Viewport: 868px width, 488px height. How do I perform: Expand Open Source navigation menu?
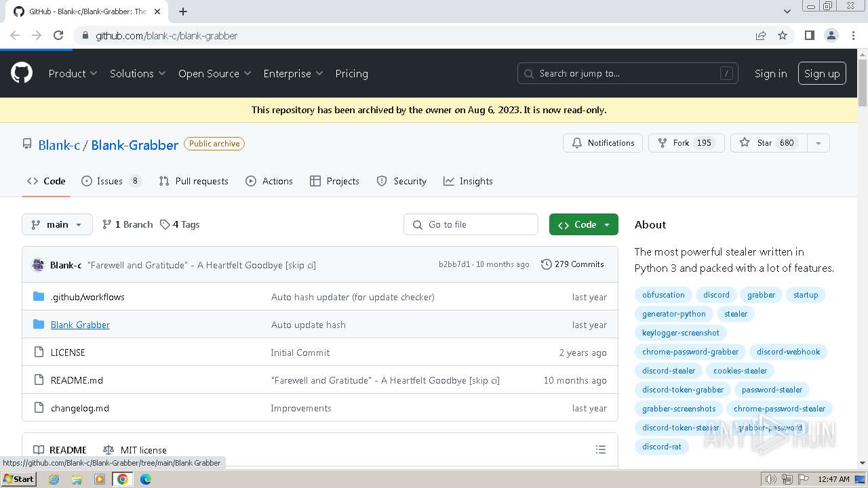point(214,73)
